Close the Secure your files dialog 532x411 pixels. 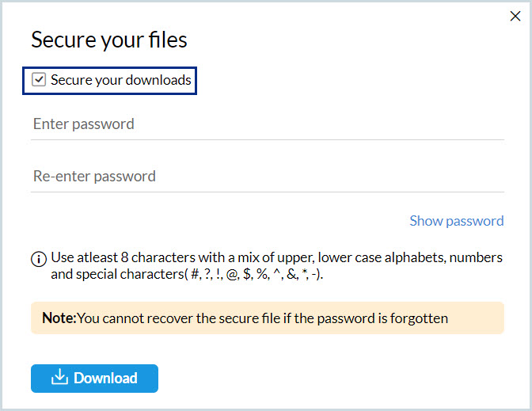[x=515, y=16]
